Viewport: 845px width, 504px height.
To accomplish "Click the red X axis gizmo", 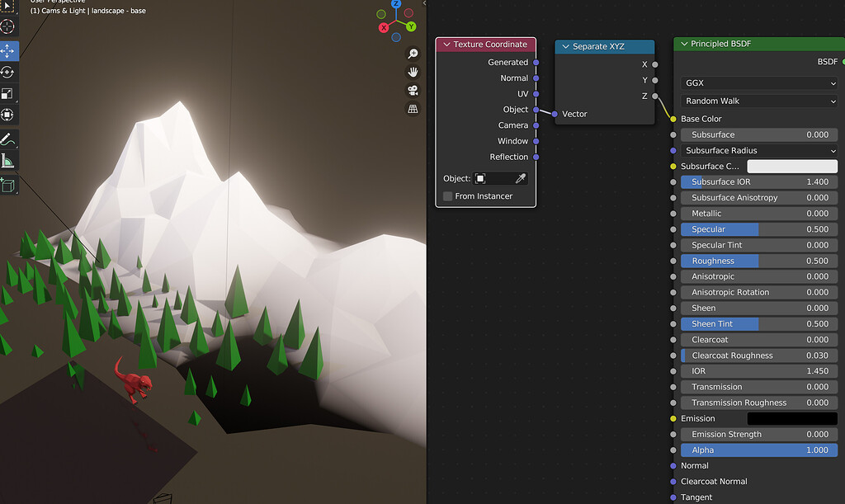I will point(384,27).
